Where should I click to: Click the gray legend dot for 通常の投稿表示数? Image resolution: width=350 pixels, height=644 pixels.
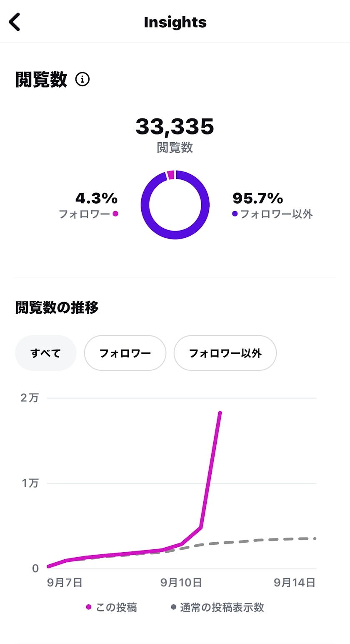[174, 607]
